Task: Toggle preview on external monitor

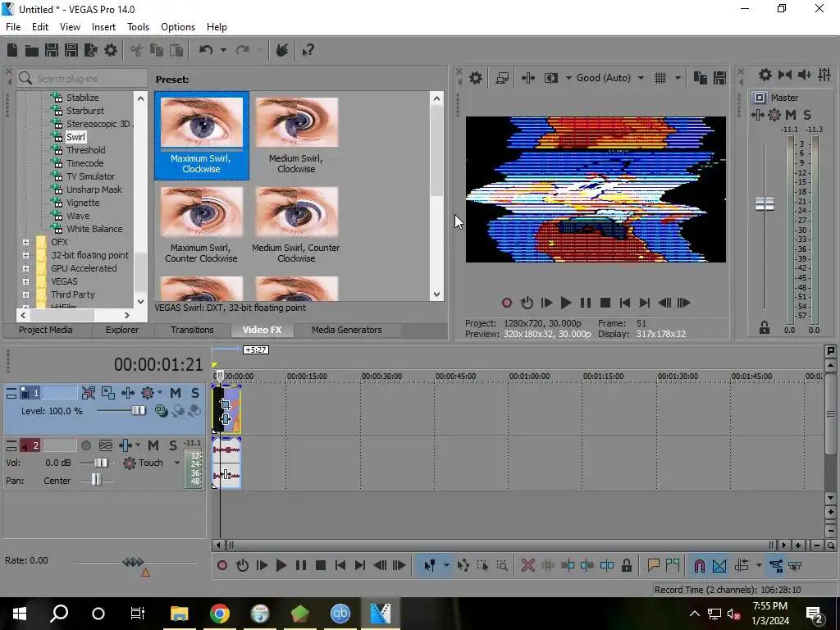Action: [502, 78]
